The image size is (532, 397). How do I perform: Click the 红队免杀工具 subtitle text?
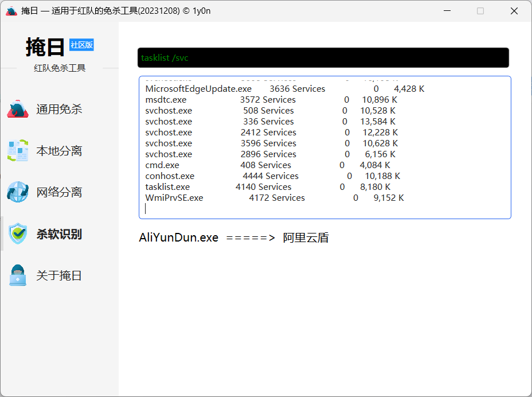60,68
